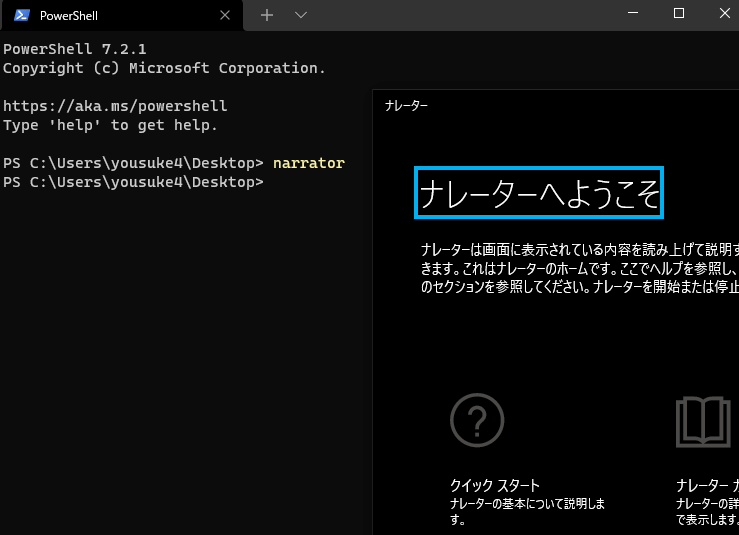Viewport: 739px width, 535px height.
Task: Select the PowerShell tab
Action: (x=123, y=16)
